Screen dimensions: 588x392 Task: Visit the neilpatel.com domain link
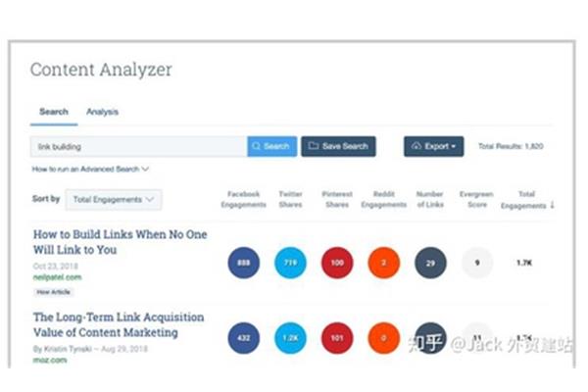(58, 277)
